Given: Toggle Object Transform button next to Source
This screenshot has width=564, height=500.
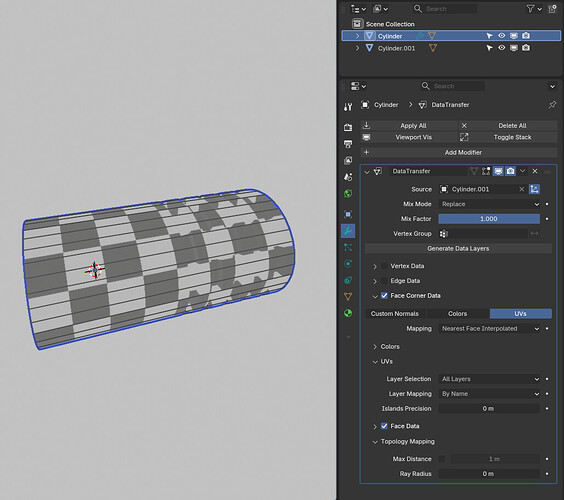Looking at the screenshot, I should click(535, 189).
